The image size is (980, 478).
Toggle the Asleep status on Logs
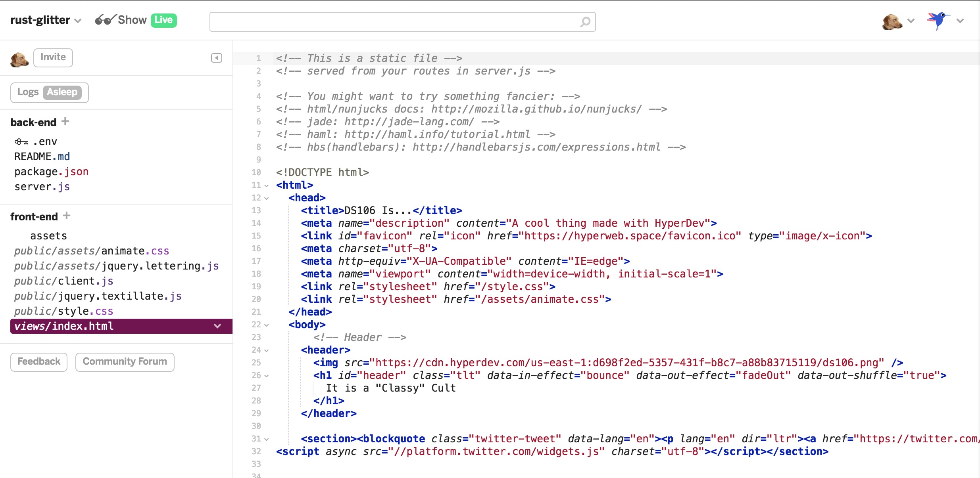[x=62, y=92]
